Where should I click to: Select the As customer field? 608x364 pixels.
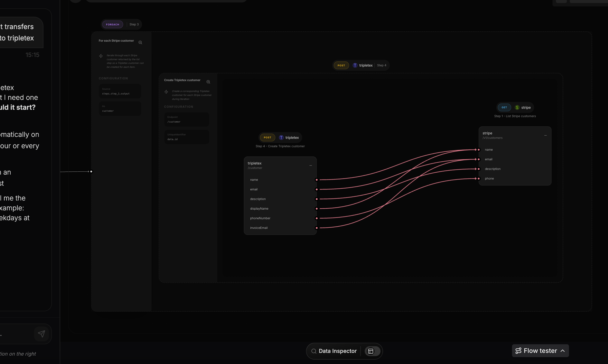120,109
